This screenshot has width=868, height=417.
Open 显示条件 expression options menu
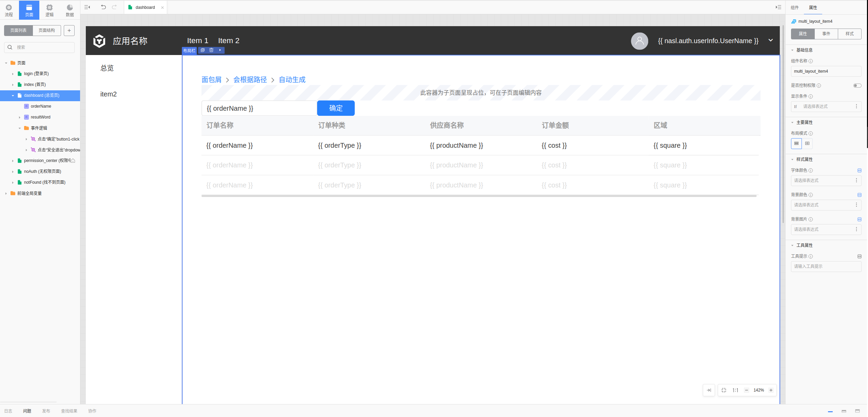(x=856, y=107)
